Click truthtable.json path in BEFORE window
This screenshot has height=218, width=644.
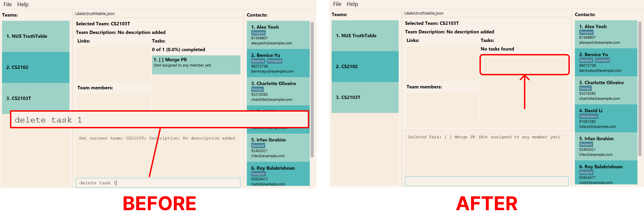(95, 14)
